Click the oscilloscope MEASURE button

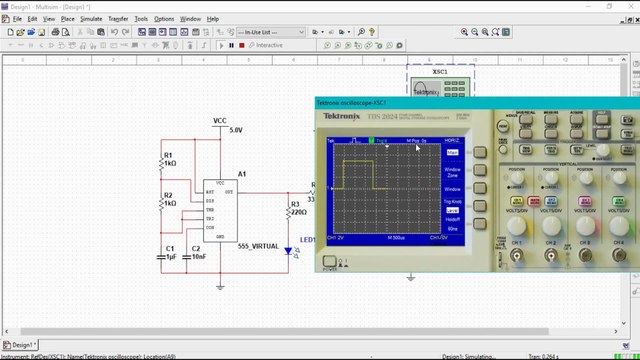pyautogui.click(x=551, y=119)
